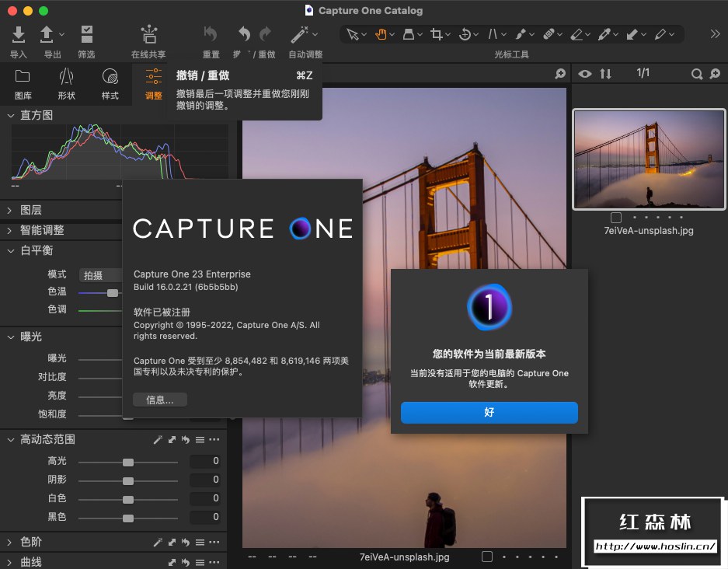Select the 7eiVeA-unsplash.jpg browser thumbnail
The width and height of the screenshot is (728, 569).
click(x=649, y=159)
